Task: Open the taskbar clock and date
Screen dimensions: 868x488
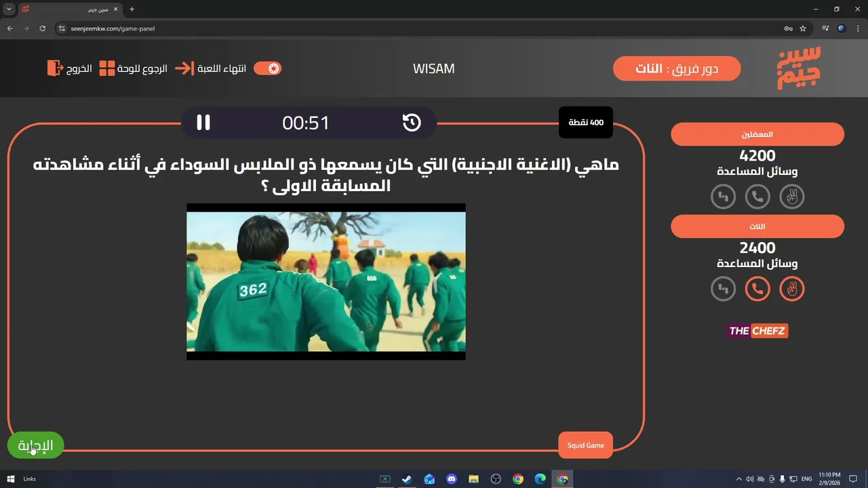Action: [829, 479]
